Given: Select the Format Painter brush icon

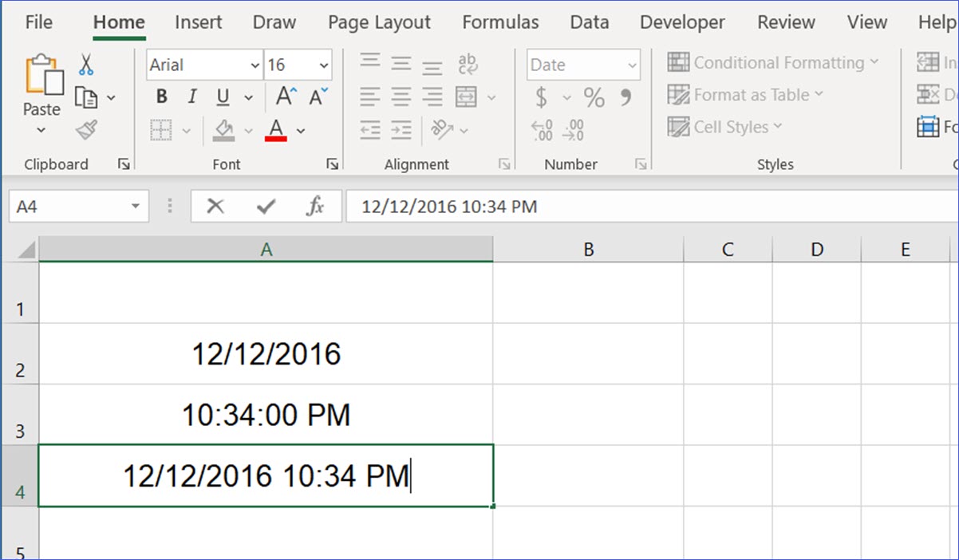Looking at the screenshot, I should (x=86, y=130).
